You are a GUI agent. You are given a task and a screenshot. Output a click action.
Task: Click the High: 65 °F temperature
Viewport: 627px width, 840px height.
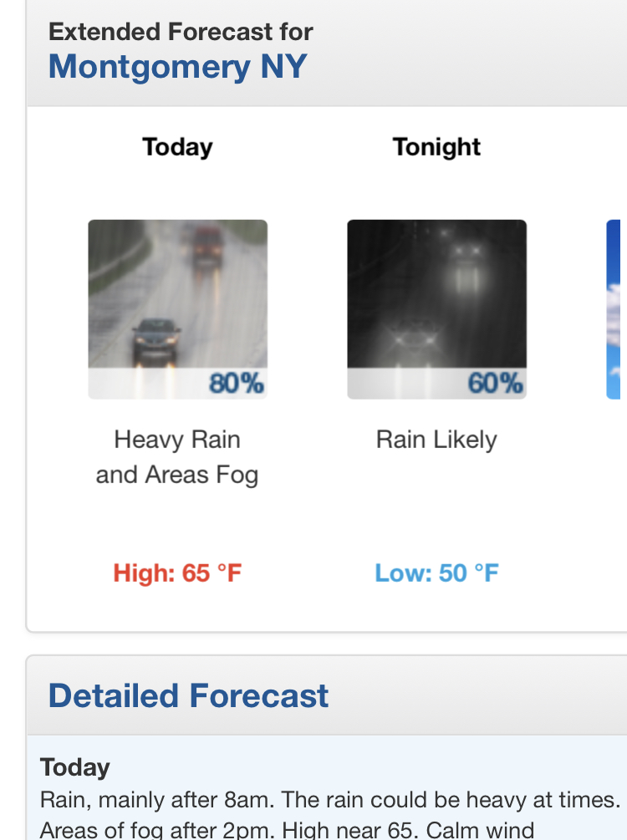pos(177,573)
